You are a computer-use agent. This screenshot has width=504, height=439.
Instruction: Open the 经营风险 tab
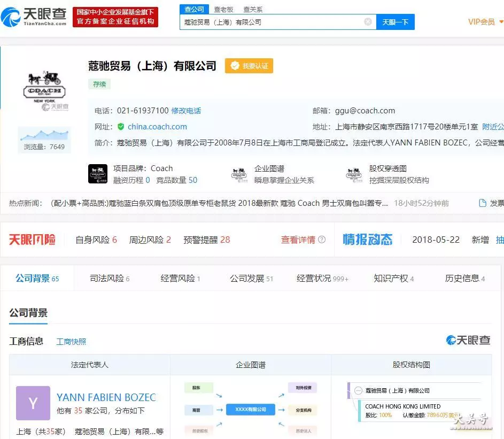pos(180,278)
